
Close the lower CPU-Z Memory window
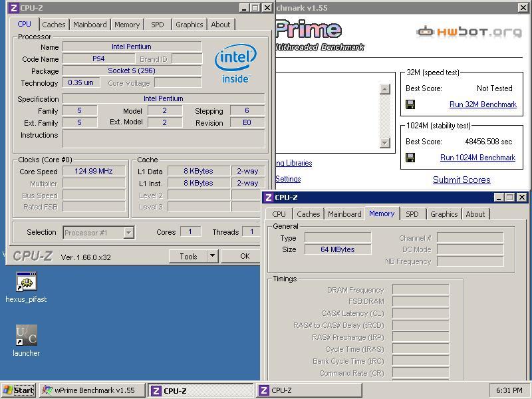tap(522, 198)
